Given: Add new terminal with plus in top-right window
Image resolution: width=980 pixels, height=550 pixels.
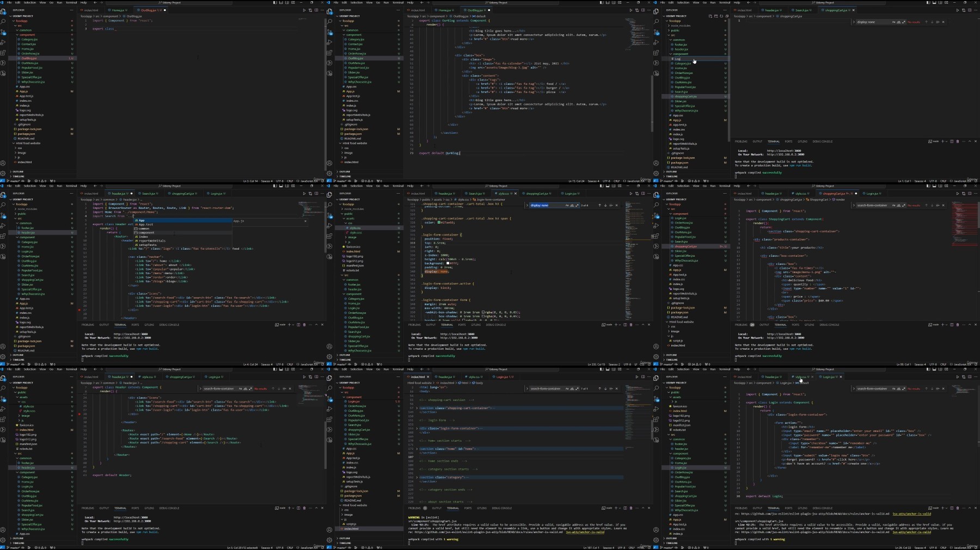Looking at the screenshot, I should (x=942, y=141).
